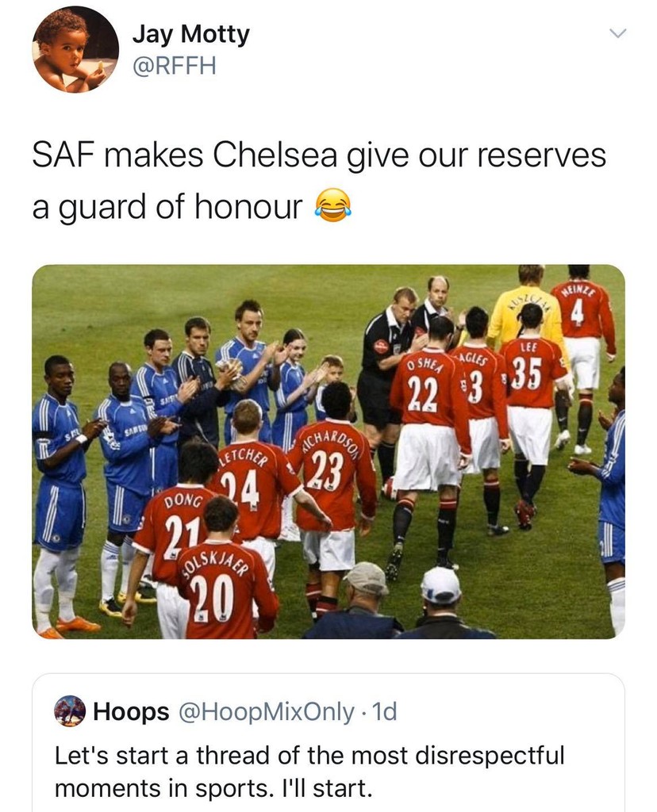This screenshot has width=657, height=812.
Task: Open Jay Motty's profile picture
Action: point(75,49)
